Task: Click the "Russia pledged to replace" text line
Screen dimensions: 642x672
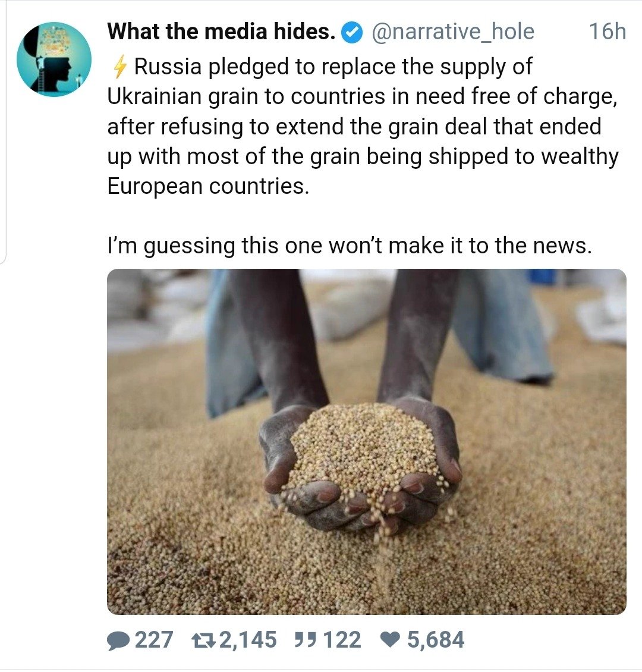Action: coord(333,67)
